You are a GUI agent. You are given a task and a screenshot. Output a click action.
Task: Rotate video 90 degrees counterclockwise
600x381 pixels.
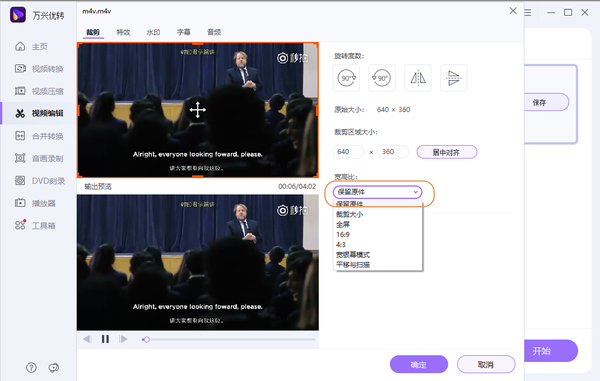(x=382, y=78)
